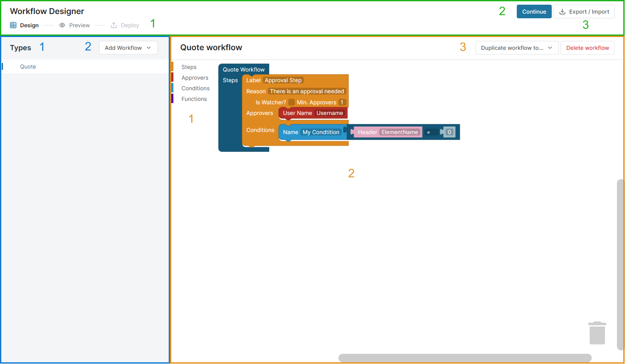Screen dimensions: 625x364
Task: Click the horizontal canvas scrollbar
Action: pos(464,358)
